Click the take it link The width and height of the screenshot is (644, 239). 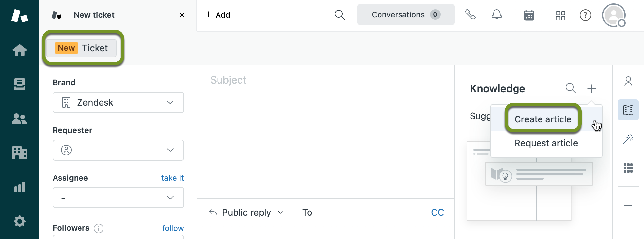pyautogui.click(x=172, y=178)
